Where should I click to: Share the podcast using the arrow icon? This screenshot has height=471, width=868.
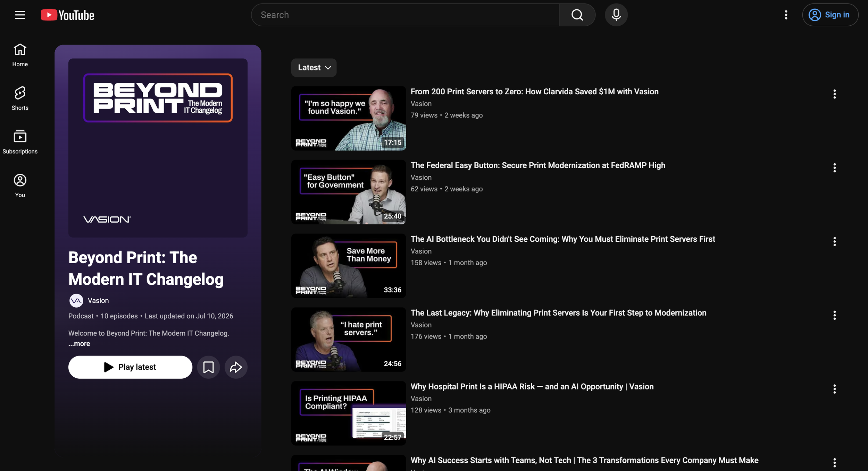236,367
